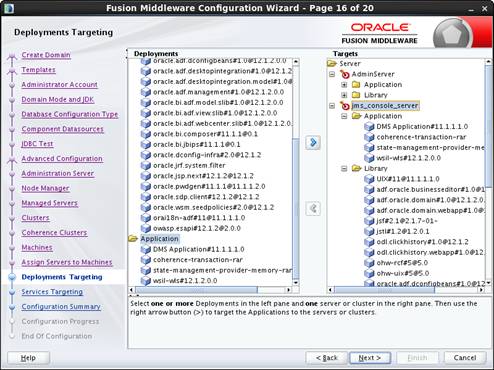
Task: Open the Node Manager step
Action: [45, 188]
